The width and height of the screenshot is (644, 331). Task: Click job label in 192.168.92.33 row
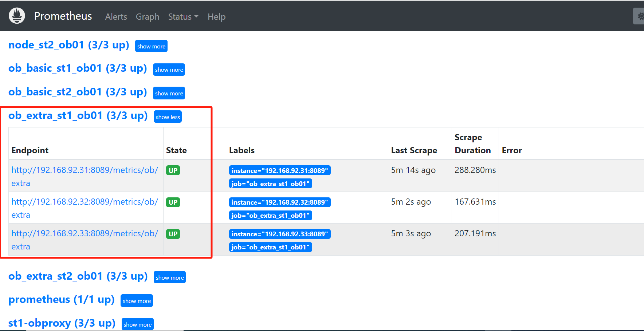pos(271,247)
